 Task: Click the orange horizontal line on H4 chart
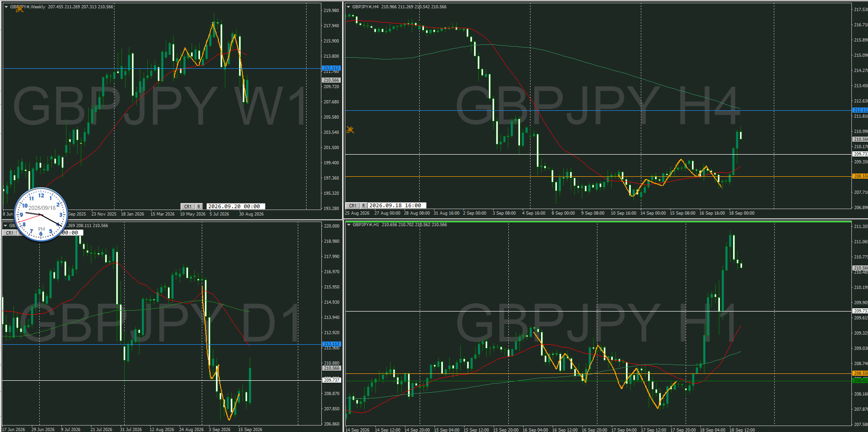[x=598, y=176]
